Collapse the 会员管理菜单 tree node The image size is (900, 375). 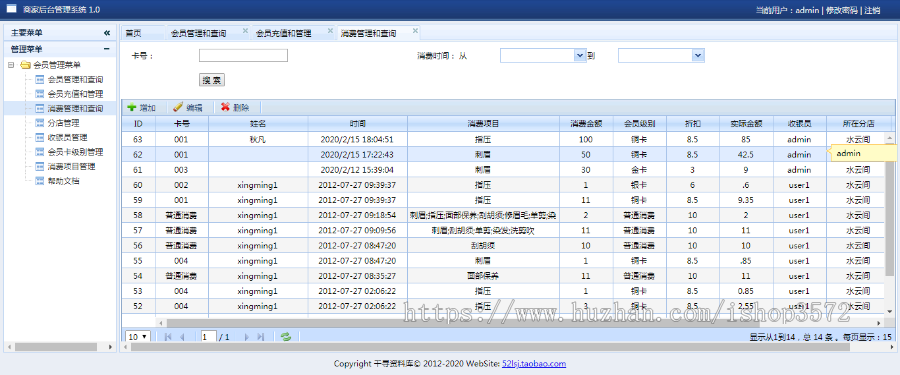(x=11, y=65)
